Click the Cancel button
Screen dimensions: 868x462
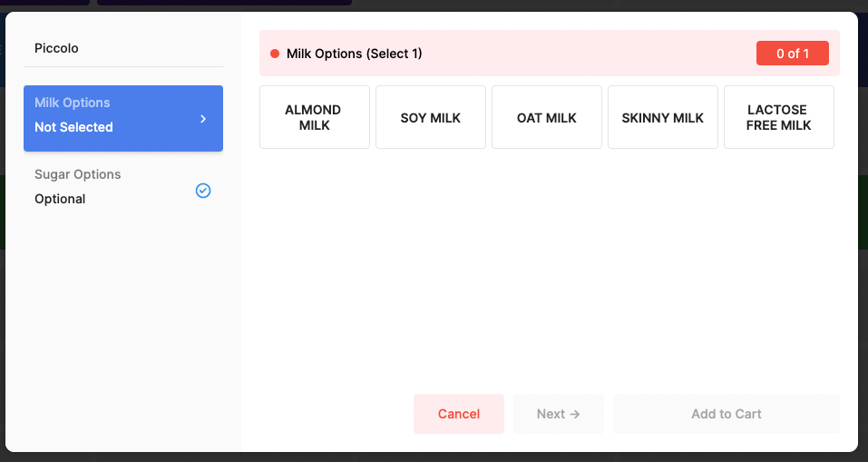pos(459,414)
